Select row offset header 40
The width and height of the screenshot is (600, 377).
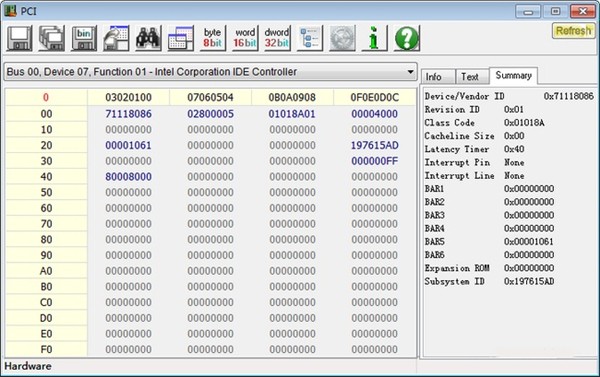[46, 176]
